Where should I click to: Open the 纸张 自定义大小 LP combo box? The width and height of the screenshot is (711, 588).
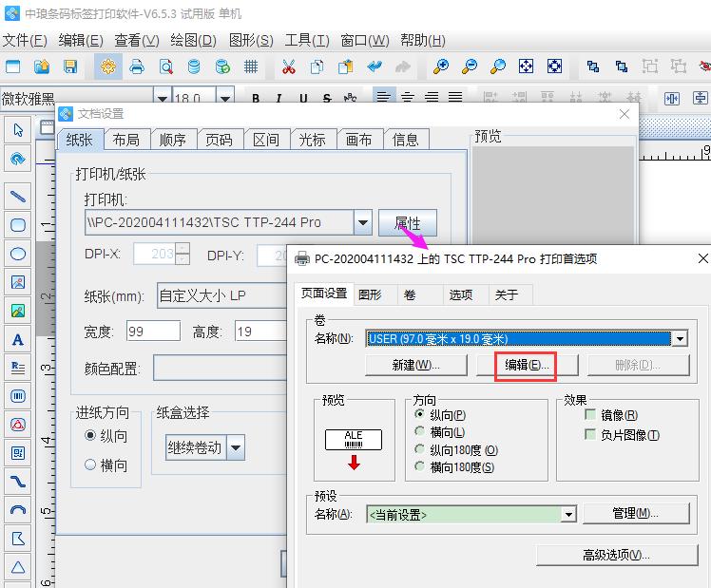tap(222, 295)
